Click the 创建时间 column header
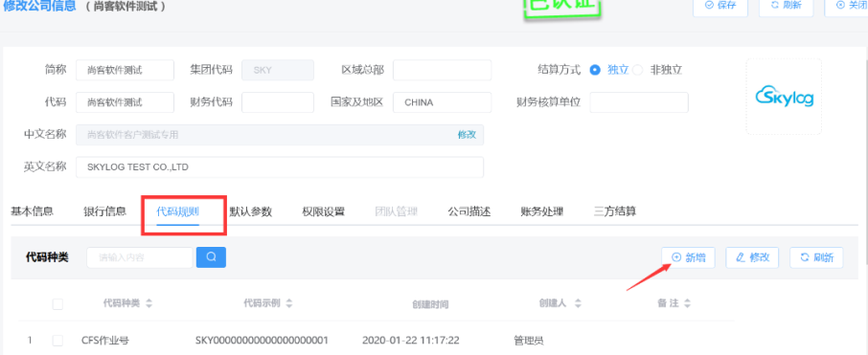This screenshot has width=868, height=355. point(430,304)
